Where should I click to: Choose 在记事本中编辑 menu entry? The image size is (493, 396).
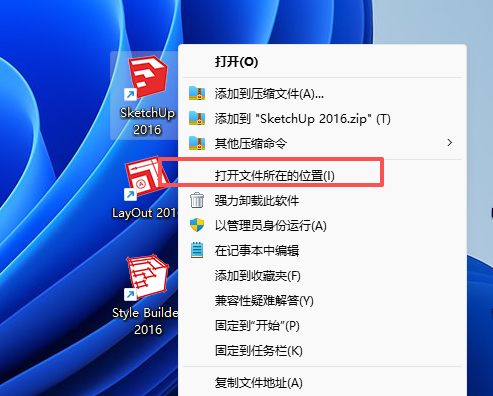coord(322,250)
